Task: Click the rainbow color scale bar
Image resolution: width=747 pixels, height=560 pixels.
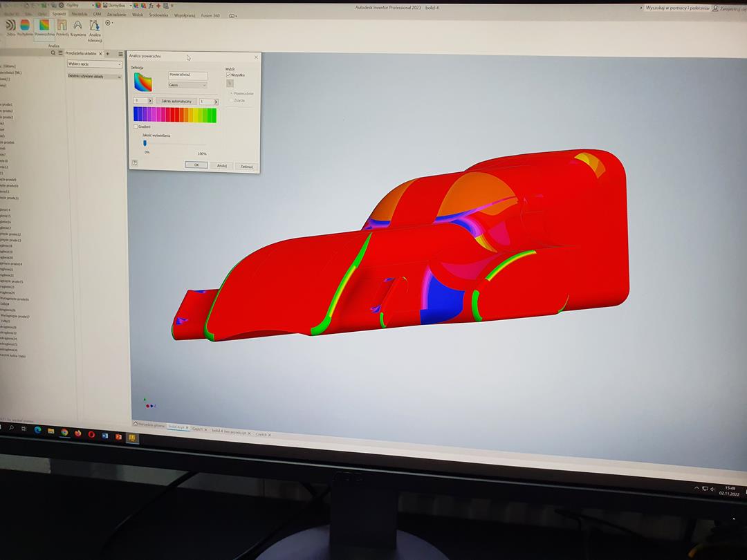Action: pyautogui.click(x=175, y=115)
